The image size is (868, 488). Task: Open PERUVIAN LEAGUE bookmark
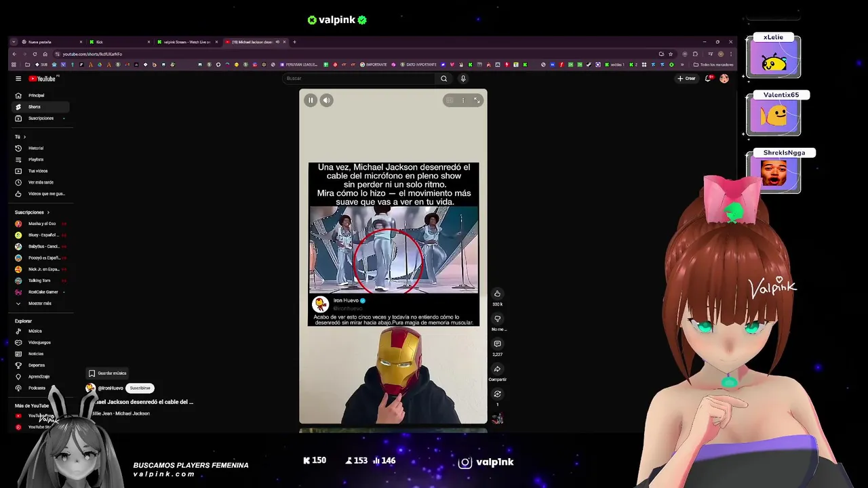click(298, 65)
